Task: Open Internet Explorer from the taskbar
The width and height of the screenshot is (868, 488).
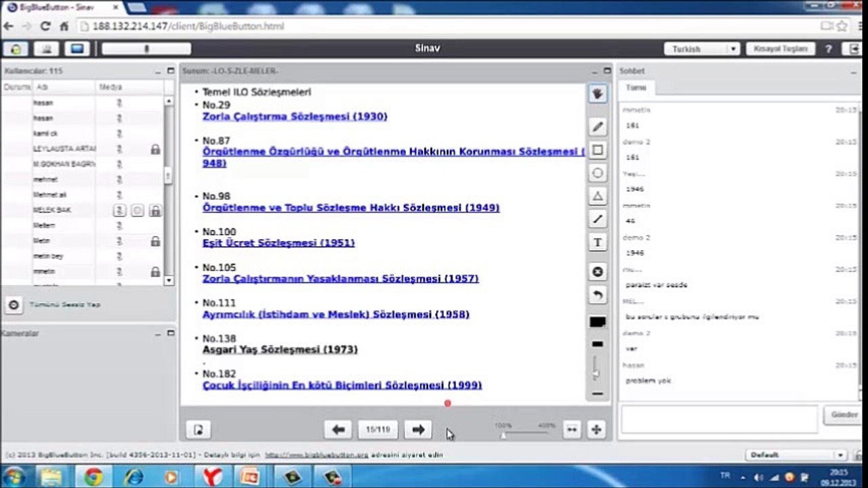Action: 133,476
